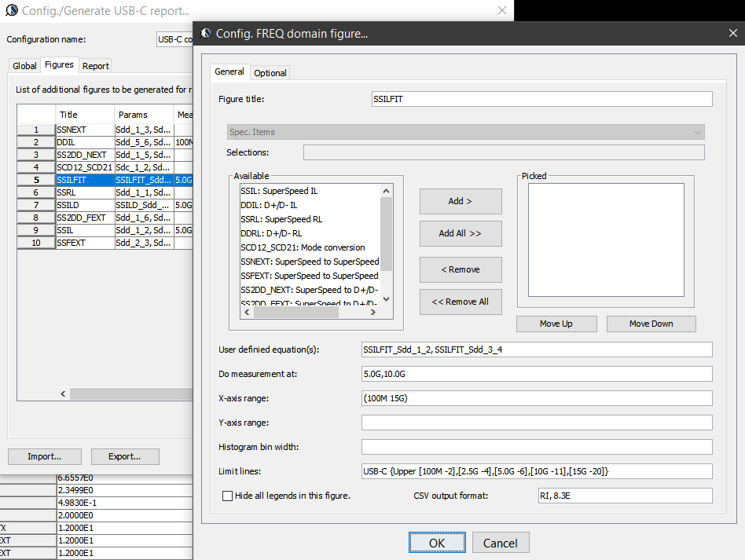Open the Report tab
This screenshot has width=745, height=560.
pos(96,66)
